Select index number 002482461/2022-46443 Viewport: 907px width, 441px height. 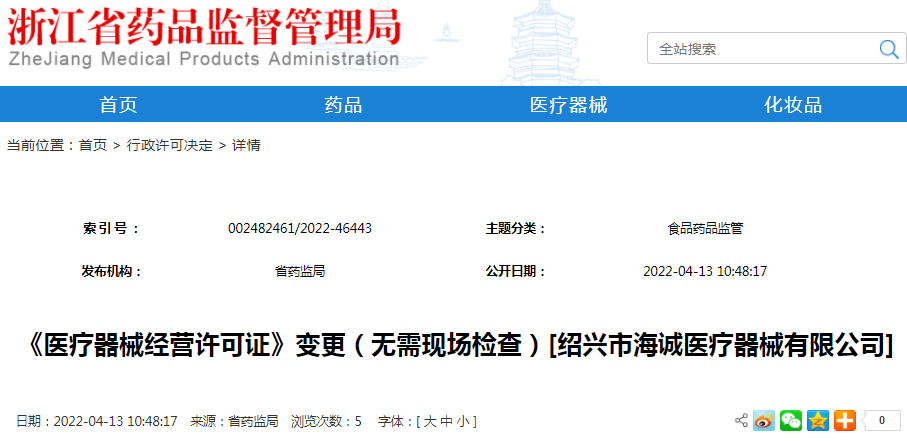300,229
